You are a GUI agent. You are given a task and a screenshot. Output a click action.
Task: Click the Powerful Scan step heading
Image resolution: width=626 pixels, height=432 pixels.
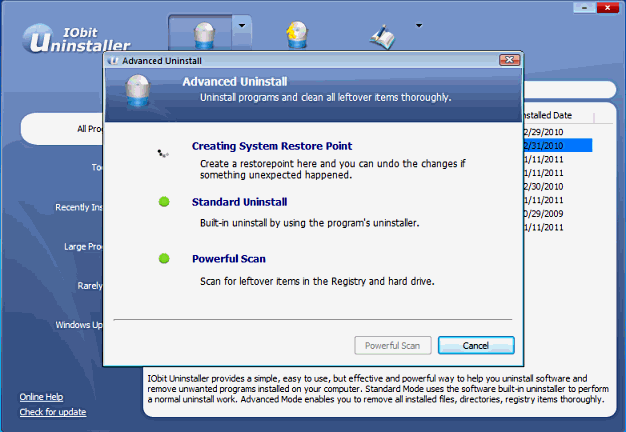point(229,259)
